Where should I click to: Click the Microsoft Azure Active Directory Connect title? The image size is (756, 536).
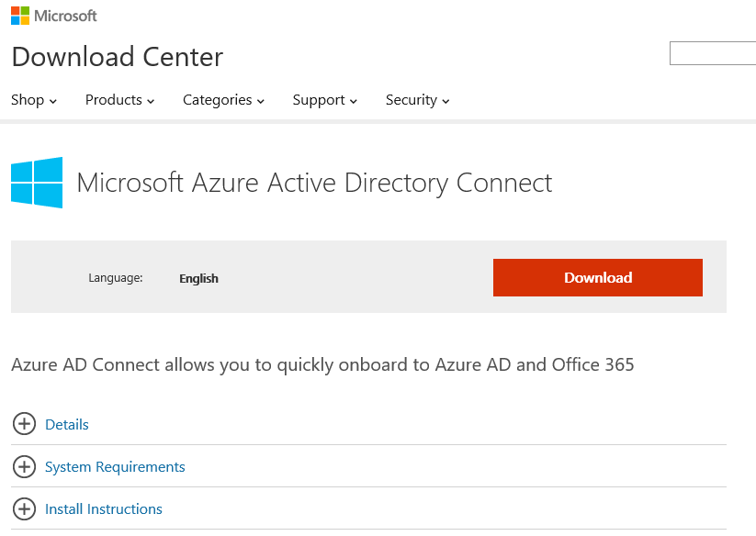click(x=315, y=183)
